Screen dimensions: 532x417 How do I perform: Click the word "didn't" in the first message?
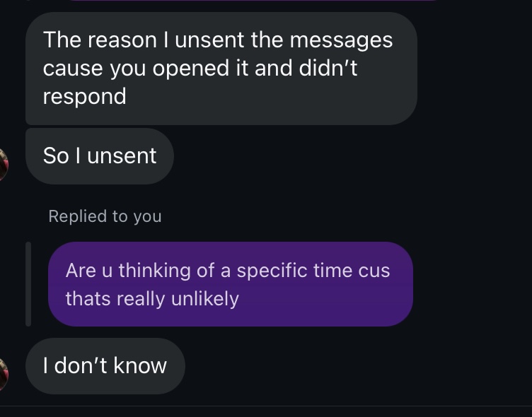click(328, 68)
